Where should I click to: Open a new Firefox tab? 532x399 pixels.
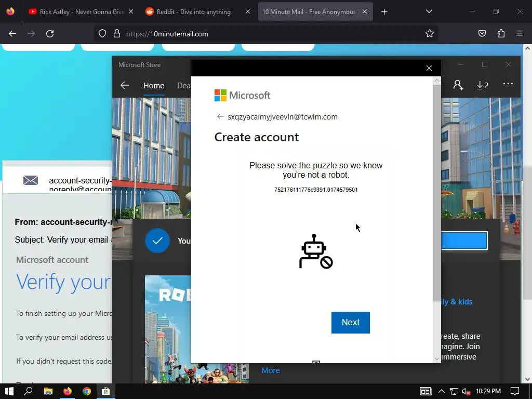pos(384,12)
